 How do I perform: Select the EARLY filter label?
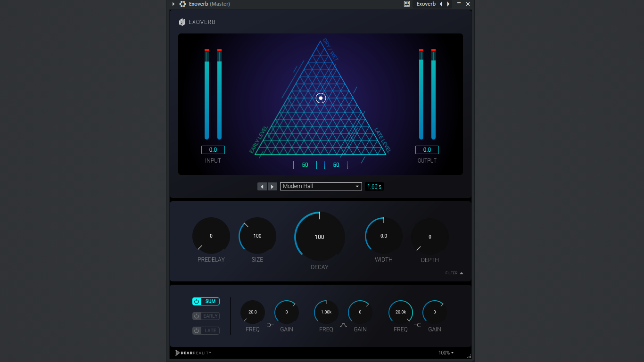point(211,316)
